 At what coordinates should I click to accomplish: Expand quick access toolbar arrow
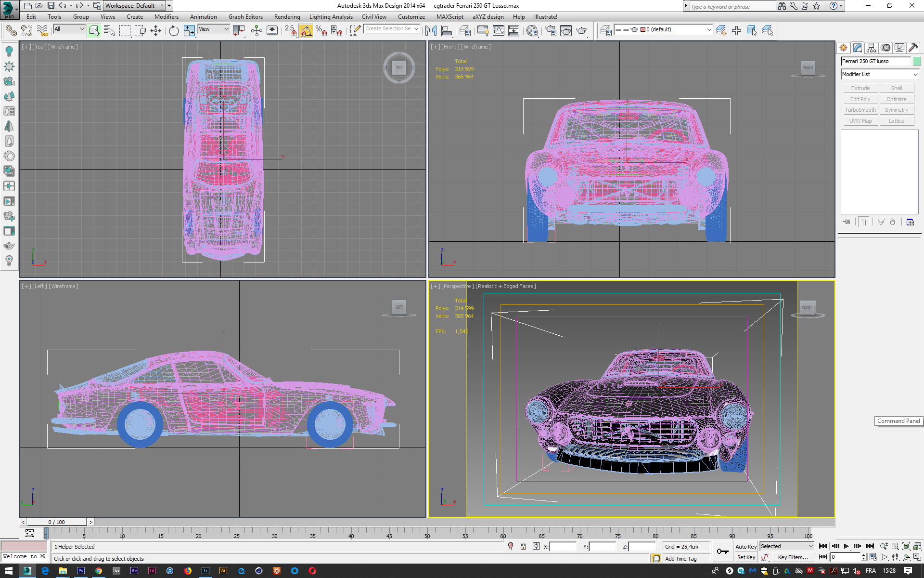click(x=169, y=6)
